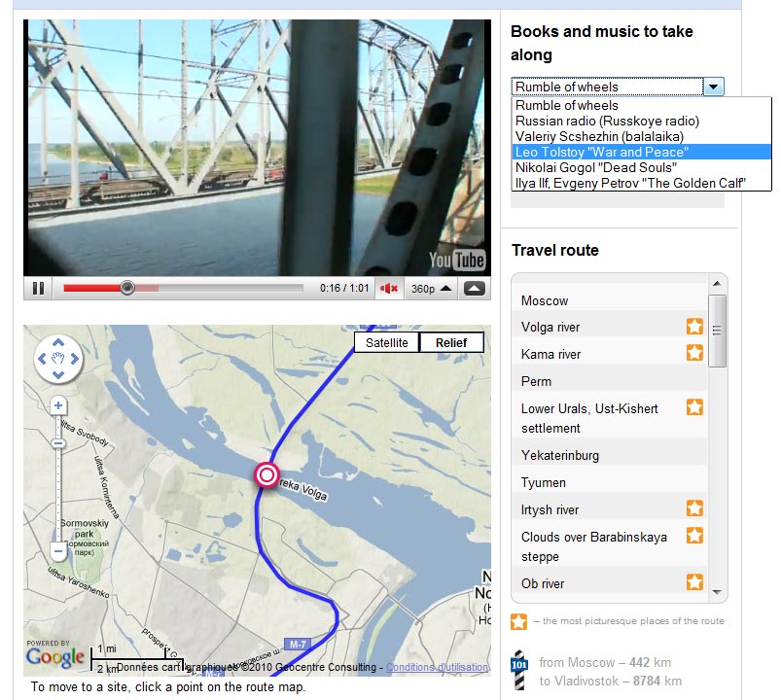The width and height of the screenshot is (781, 700).
Task: Expand the video player to fullscreen
Action: [475, 289]
